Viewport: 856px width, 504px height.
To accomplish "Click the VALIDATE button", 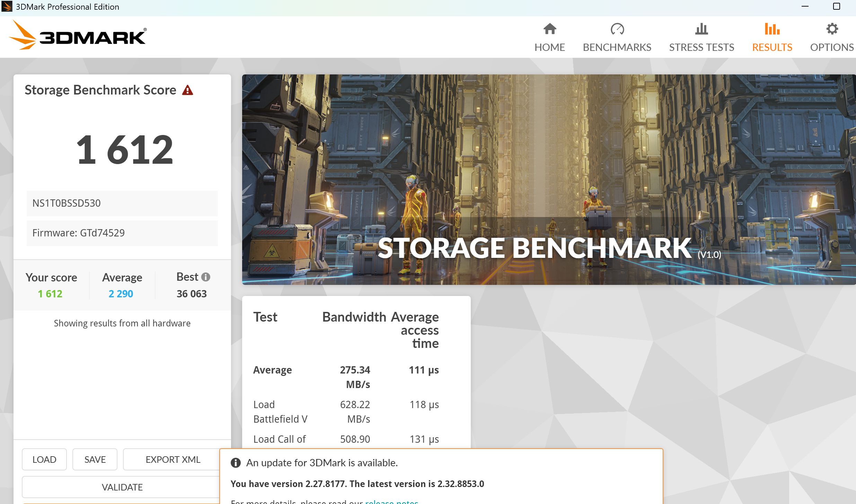I will 122,487.
